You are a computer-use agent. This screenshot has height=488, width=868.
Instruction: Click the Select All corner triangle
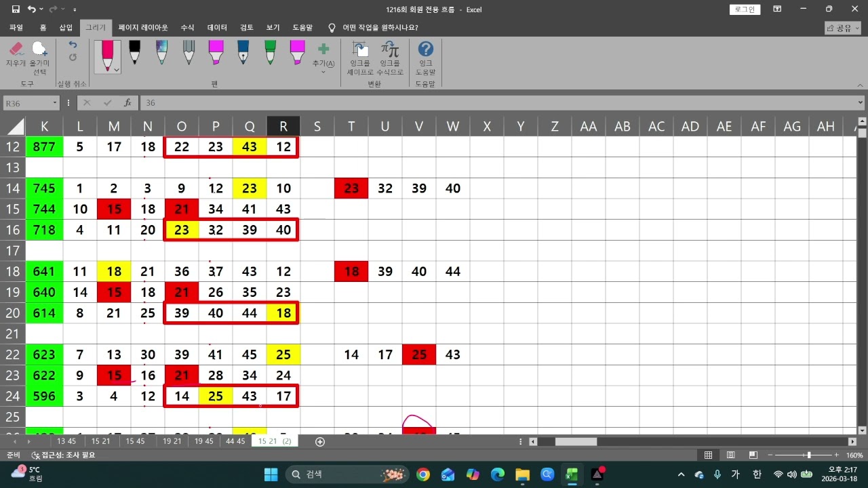(x=15, y=126)
